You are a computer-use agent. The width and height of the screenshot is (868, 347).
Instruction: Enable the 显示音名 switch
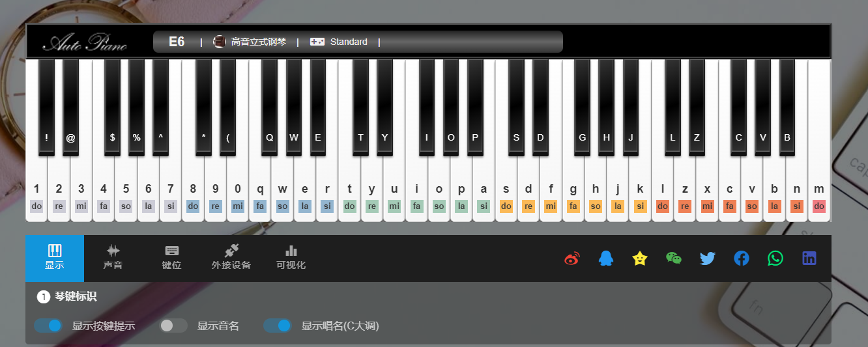173,326
